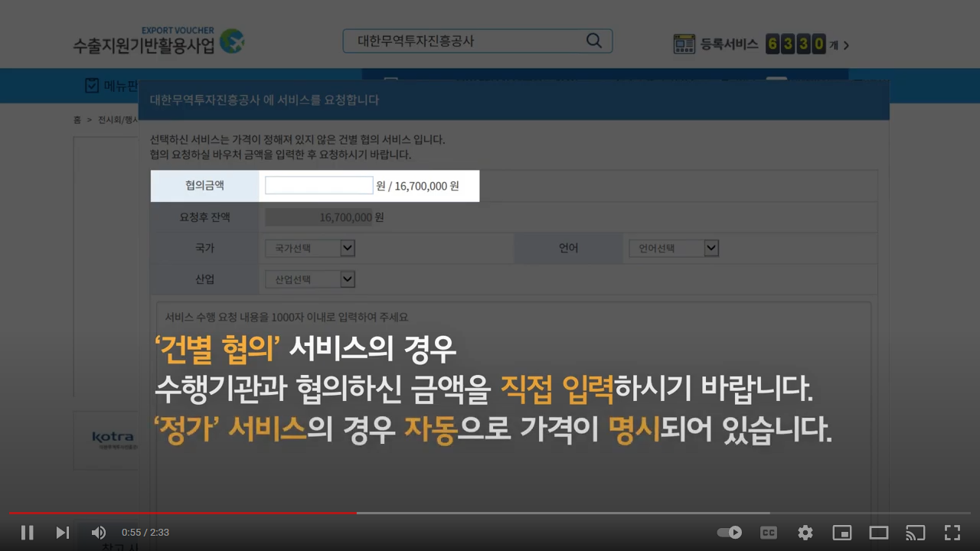Click the 협의금액 amount input field

[x=318, y=186]
